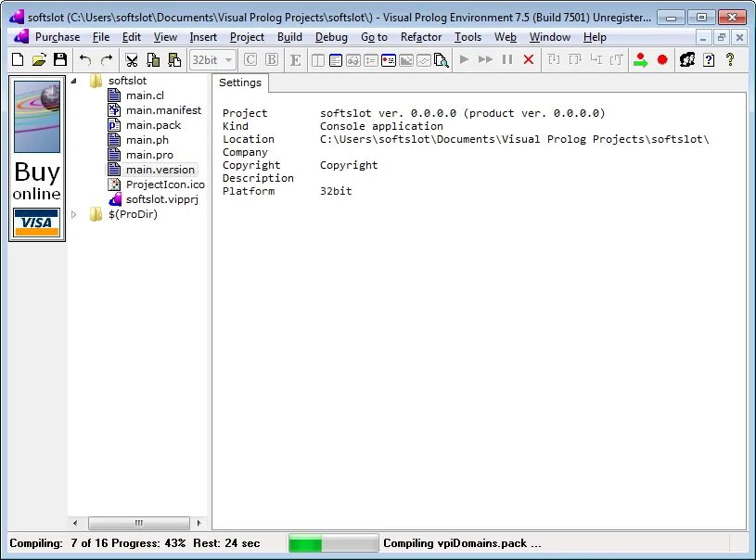756x560 pixels.
Task: Click the graph chart toolbar icon
Action: tap(423, 60)
